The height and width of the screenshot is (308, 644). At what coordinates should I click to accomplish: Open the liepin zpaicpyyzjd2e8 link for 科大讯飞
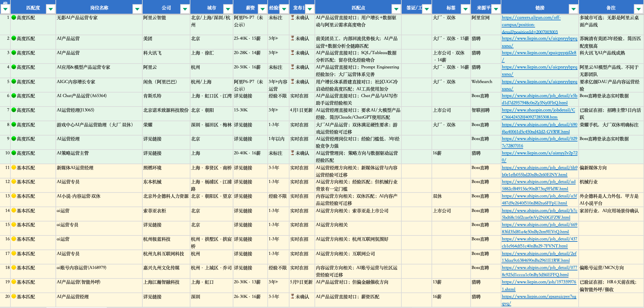coord(539,56)
